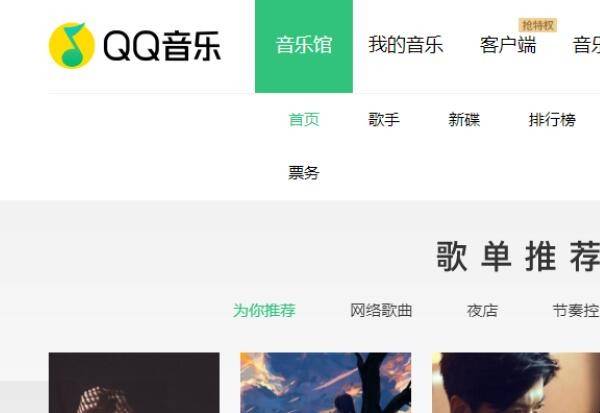Click the QQ音乐 logo text

click(162, 46)
